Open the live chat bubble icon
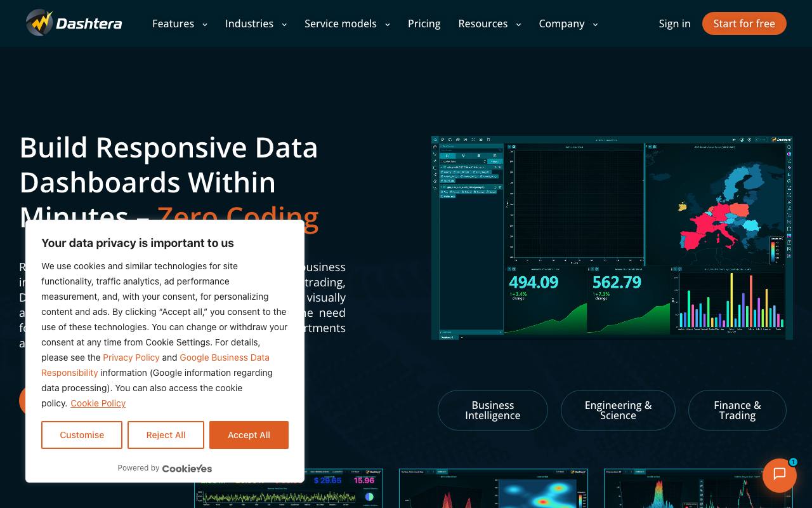 click(x=780, y=474)
